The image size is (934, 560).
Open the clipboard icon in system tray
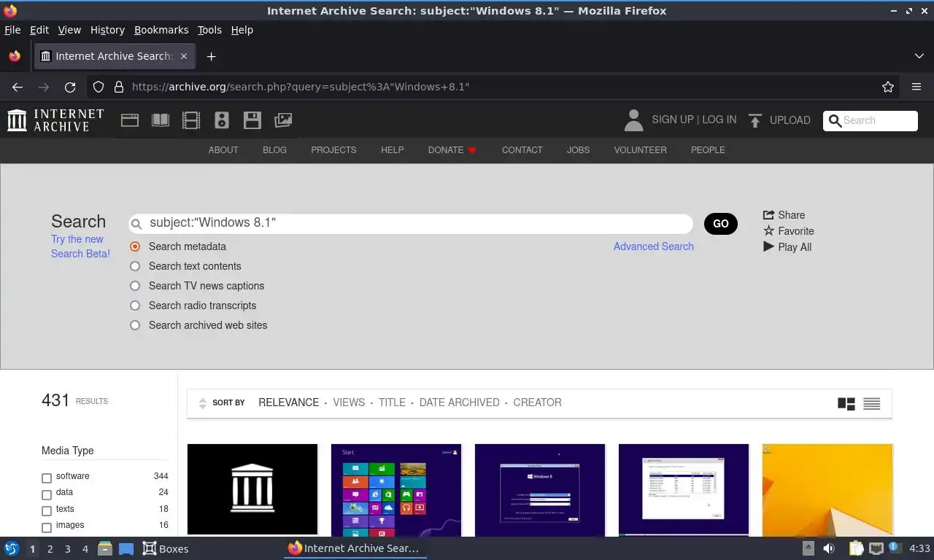[856, 548]
